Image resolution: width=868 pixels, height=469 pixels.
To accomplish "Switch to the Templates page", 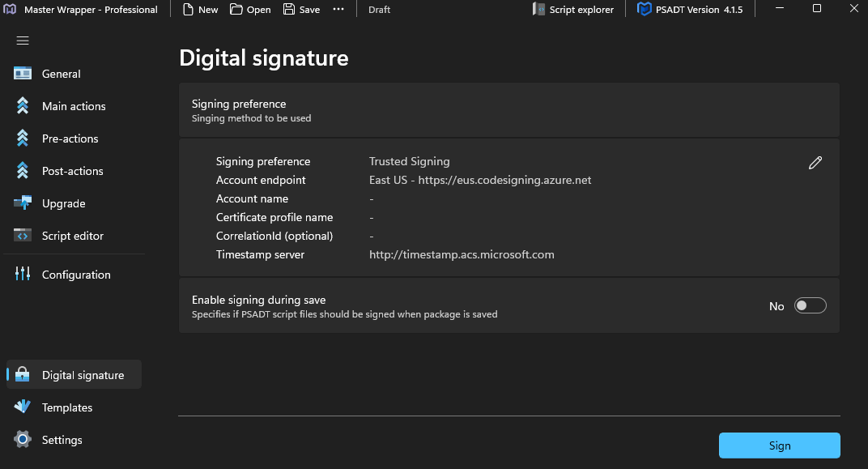I will pos(66,407).
